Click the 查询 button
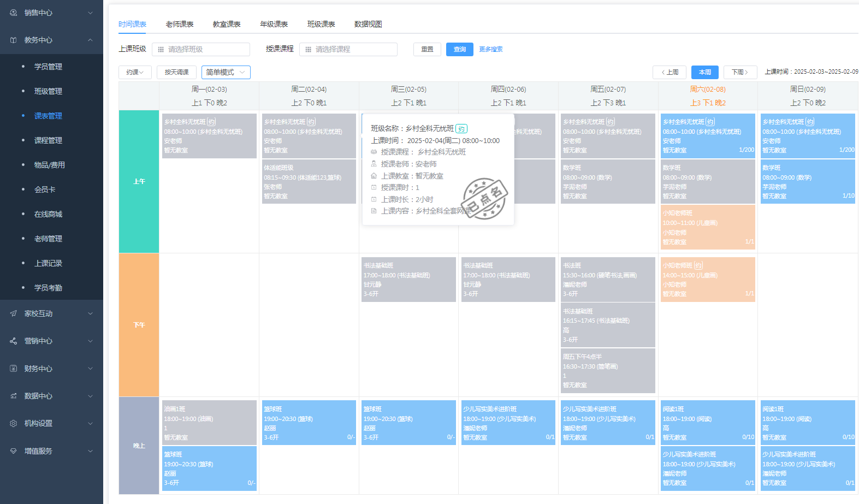Screen dimensions: 859x504 tap(460, 49)
